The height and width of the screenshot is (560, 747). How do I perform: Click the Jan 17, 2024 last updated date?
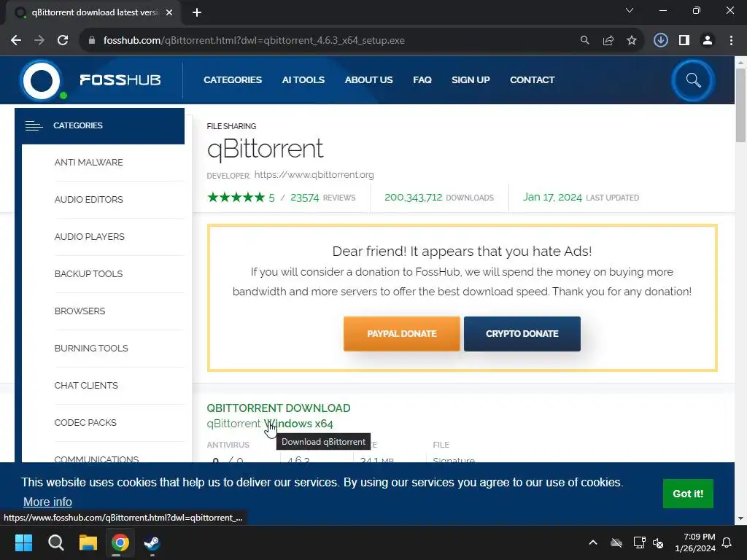pyautogui.click(x=553, y=197)
